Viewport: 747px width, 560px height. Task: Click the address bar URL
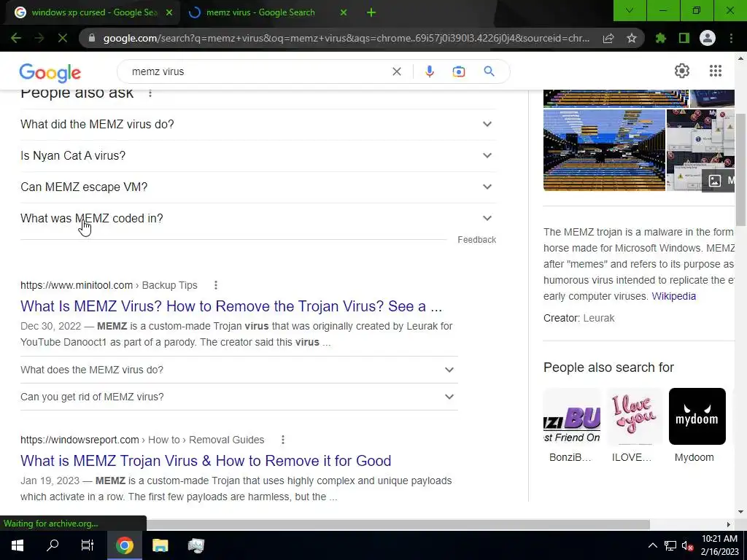pyautogui.click(x=347, y=38)
